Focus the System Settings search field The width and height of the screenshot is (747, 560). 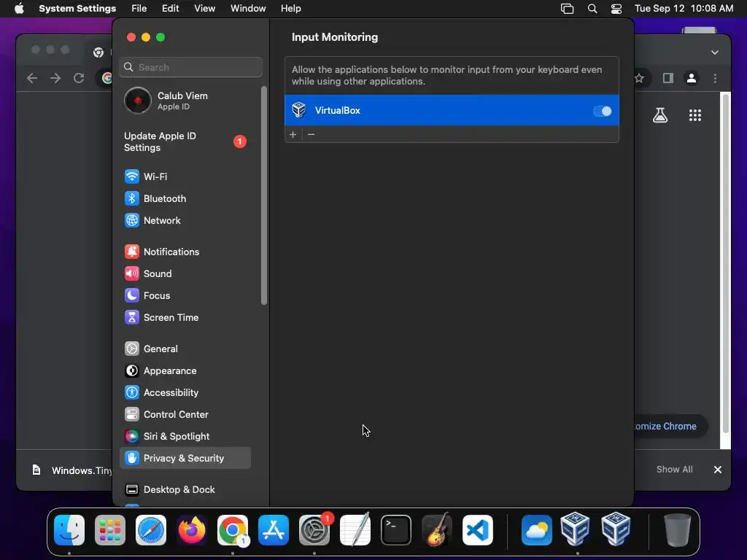point(190,67)
